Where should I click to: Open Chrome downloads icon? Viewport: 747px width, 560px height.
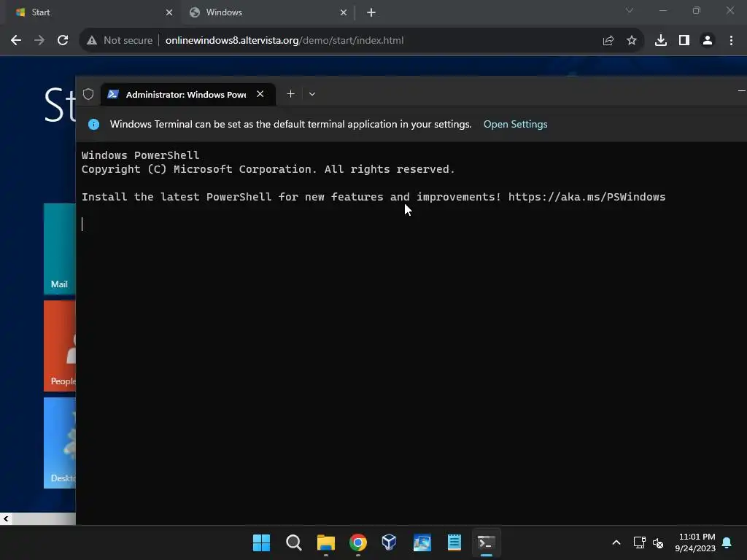point(661,41)
